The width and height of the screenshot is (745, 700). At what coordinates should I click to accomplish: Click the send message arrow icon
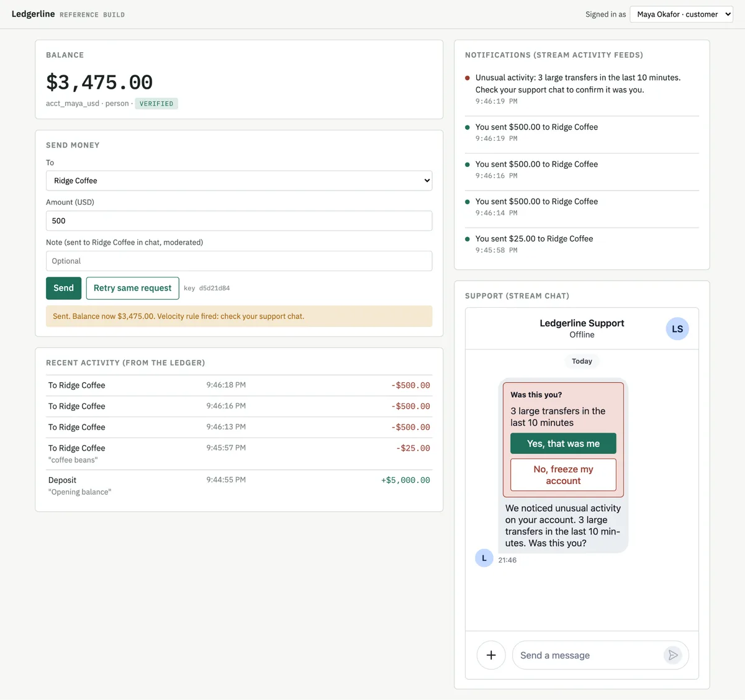pos(673,655)
